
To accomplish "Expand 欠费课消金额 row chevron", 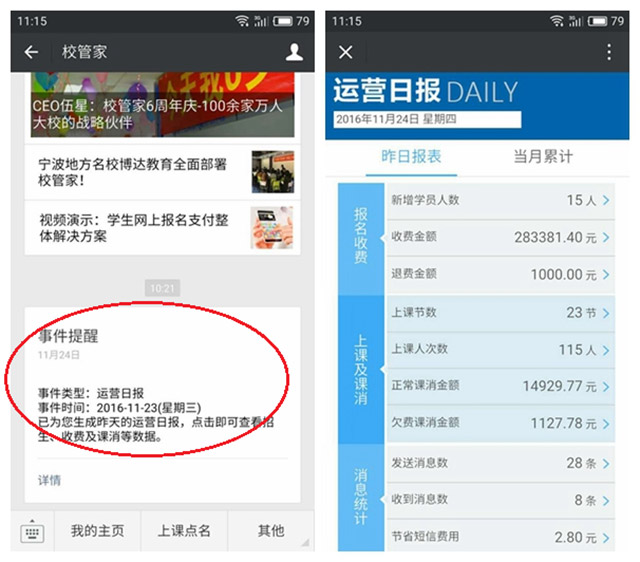I will (605, 424).
